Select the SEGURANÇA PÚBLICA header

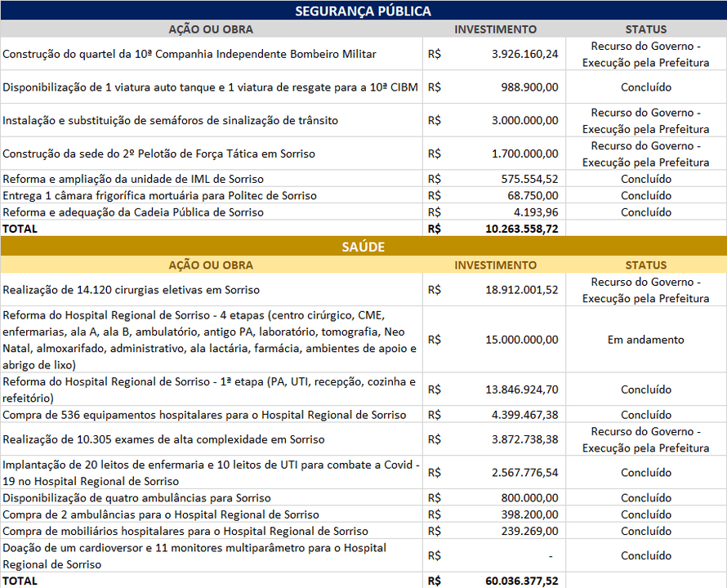click(363, 11)
